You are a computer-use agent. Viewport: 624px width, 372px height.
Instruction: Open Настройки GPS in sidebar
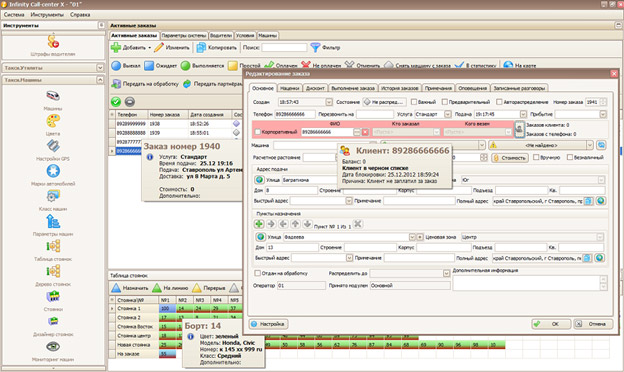pos(53,150)
